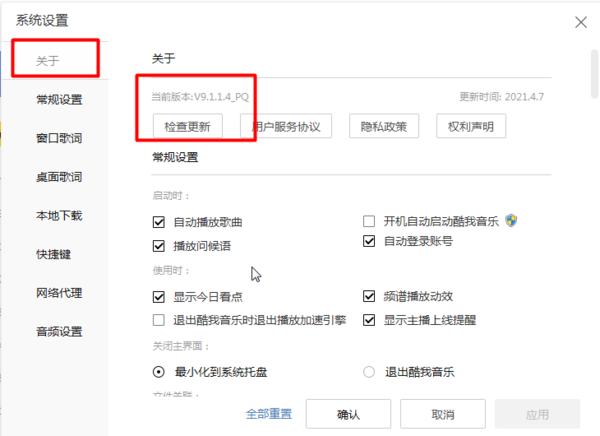
Task: Click the 当前版本:V9.1.1.4_PQ text
Action: click(200, 97)
